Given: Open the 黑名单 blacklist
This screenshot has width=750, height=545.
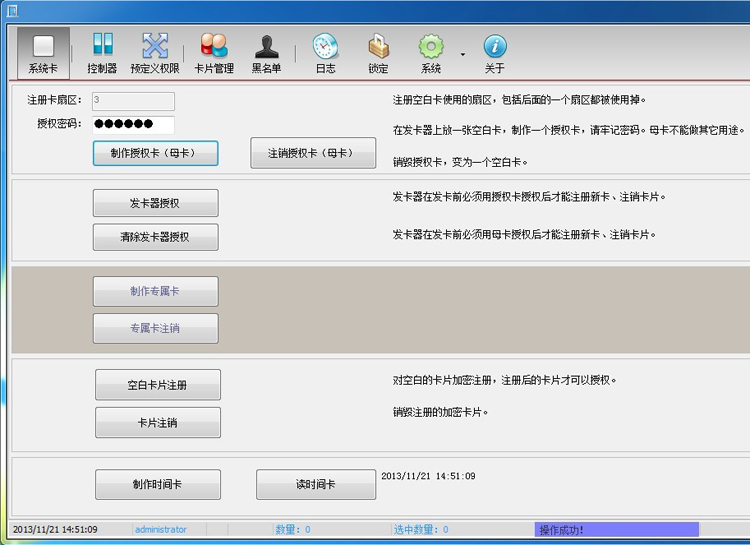Looking at the screenshot, I should 266,53.
